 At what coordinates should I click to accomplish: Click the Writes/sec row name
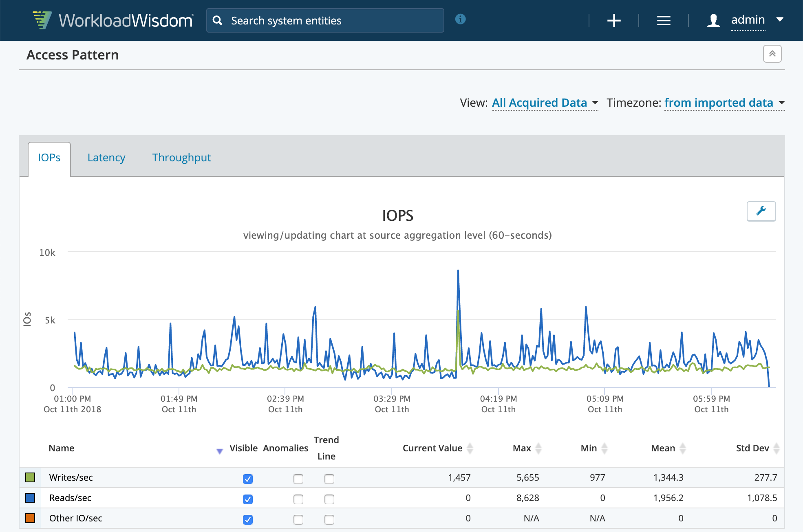(71, 477)
